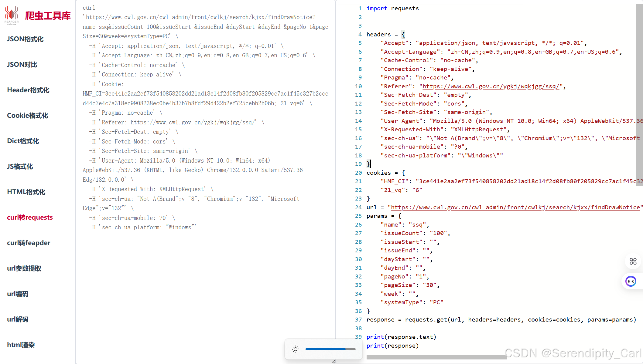Screen dimensions: 643x364
Task: Open the JSON格式化 menu item
Action: (x=25, y=39)
